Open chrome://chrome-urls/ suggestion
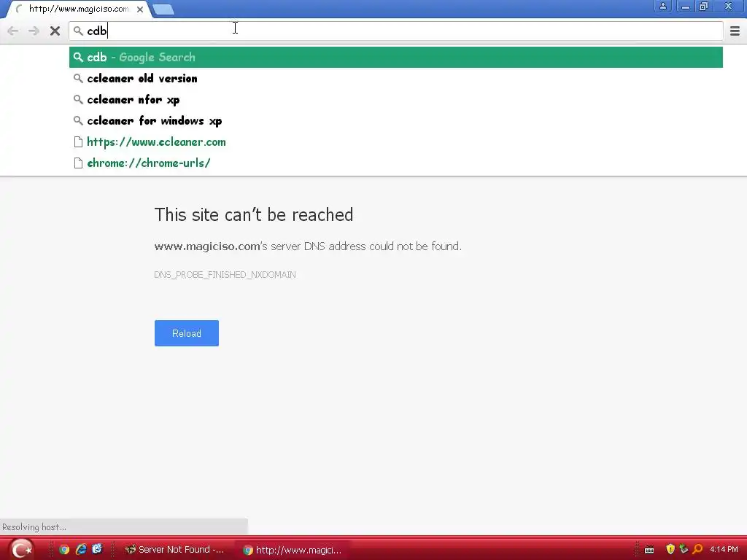The height and width of the screenshot is (560, 747). point(396,163)
